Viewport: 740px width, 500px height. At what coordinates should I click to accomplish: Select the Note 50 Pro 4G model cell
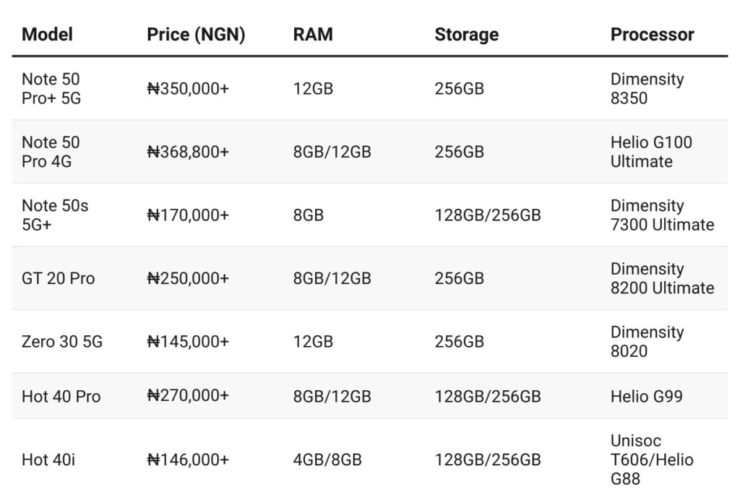tap(51, 151)
